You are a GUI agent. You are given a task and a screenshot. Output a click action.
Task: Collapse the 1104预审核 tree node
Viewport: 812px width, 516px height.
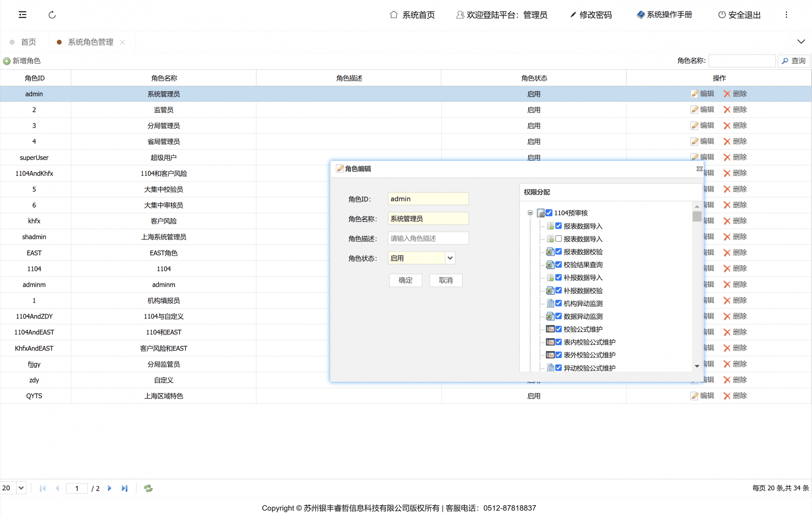pyautogui.click(x=530, y=213)
